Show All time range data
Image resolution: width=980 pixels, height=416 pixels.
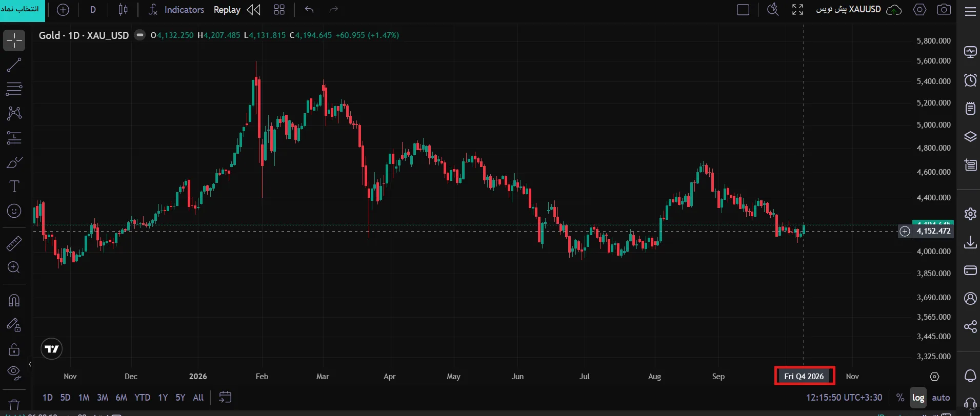[198, 398]
